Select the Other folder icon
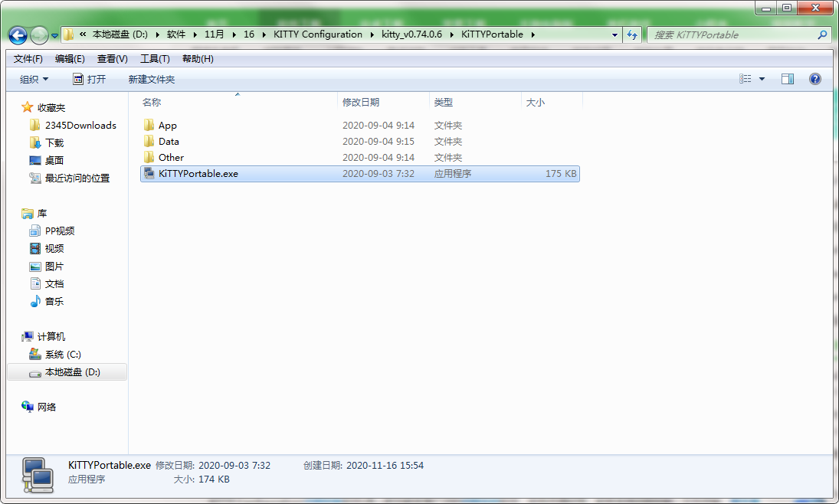Screen dimensions: 839x504 tap(149, 157)
